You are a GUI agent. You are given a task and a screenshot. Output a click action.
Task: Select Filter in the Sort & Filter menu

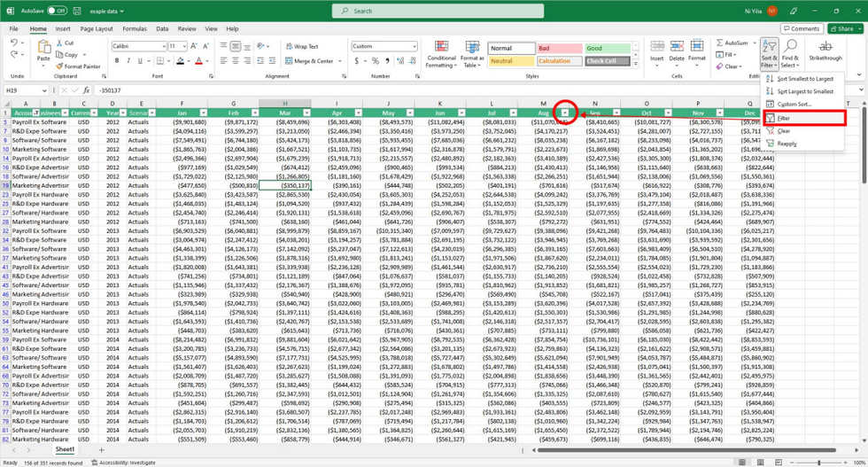pyautogui.click(x=804, y=118)
